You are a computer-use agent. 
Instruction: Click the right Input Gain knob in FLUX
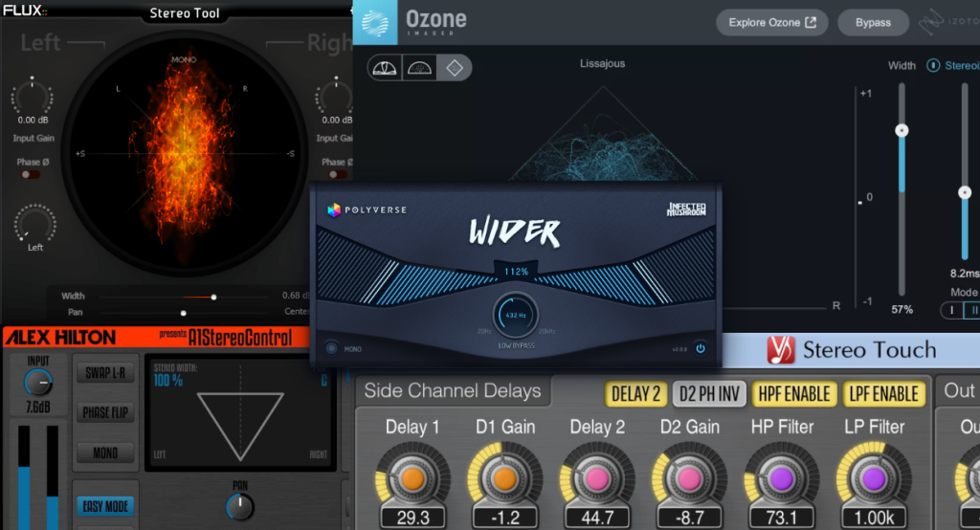[335, 97]
